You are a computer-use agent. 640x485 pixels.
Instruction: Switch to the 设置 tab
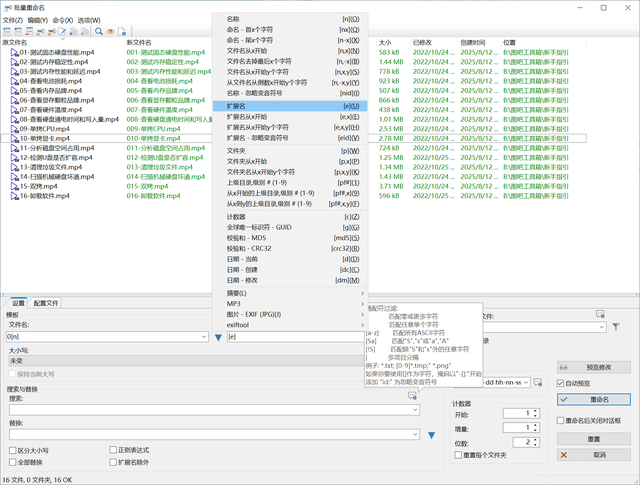[x=18, y=303]
